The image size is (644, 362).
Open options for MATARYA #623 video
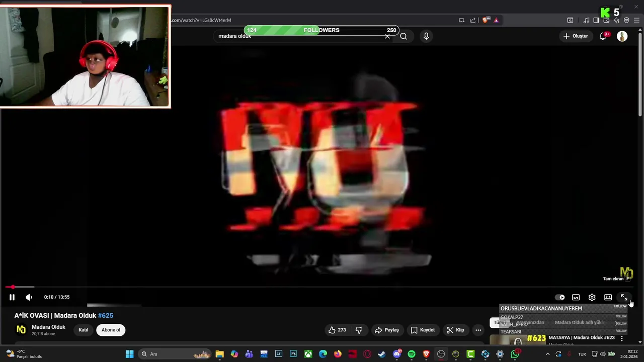(622, 338)
